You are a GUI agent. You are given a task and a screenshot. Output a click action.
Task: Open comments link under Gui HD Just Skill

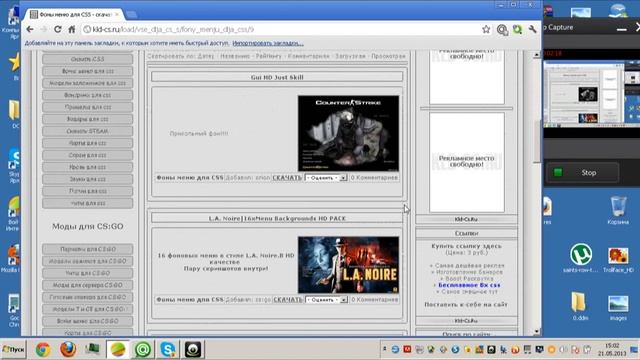[x=374, y=178]
